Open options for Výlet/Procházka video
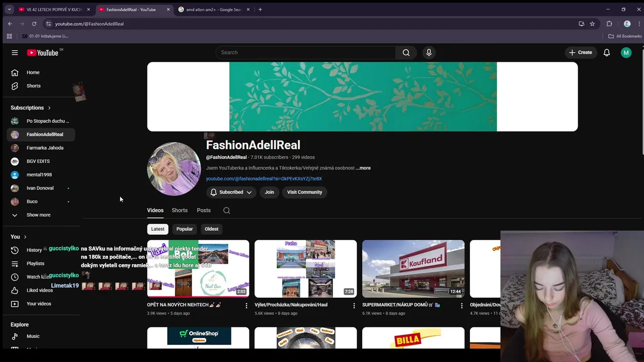 point(354,305)
